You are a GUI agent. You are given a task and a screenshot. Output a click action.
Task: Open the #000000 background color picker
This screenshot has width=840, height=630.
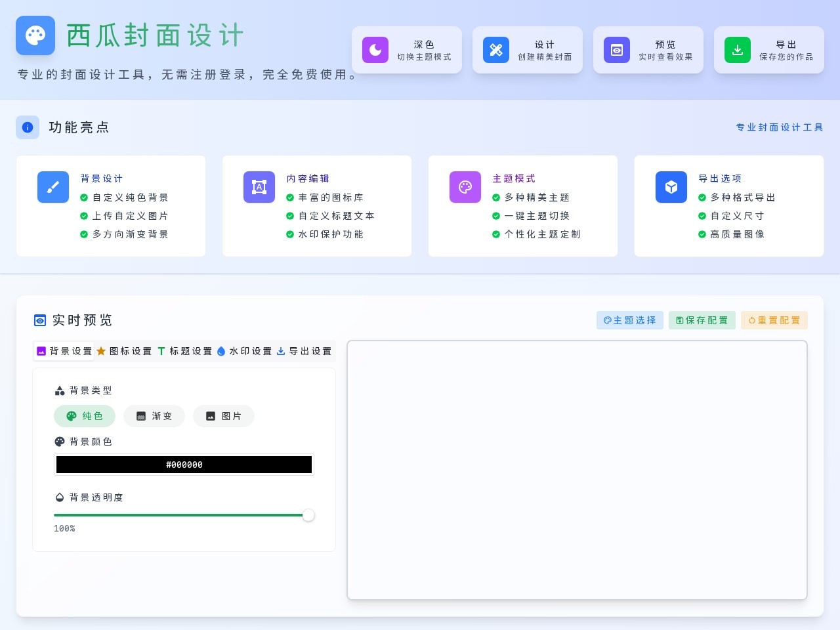click(184, 465)
